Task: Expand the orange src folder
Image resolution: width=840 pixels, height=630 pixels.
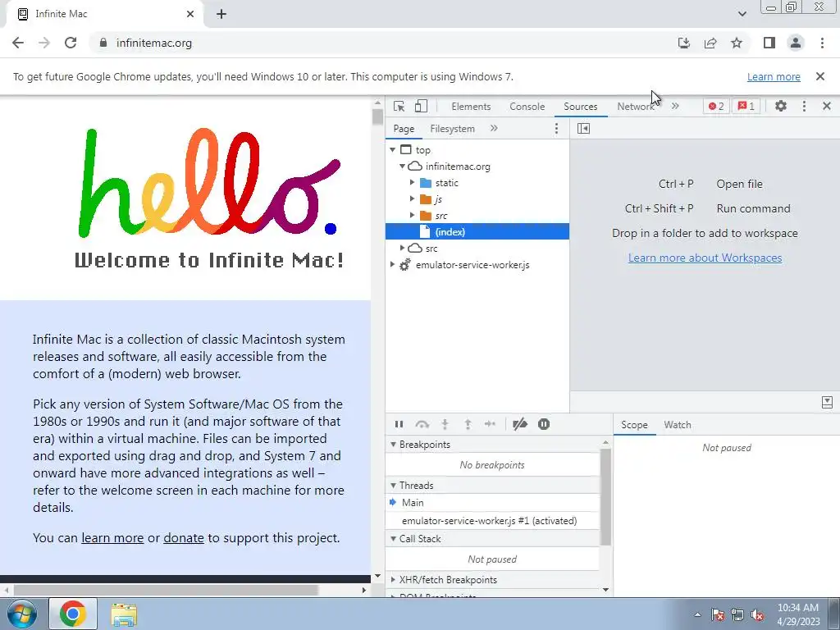Action: pos(412,216)
